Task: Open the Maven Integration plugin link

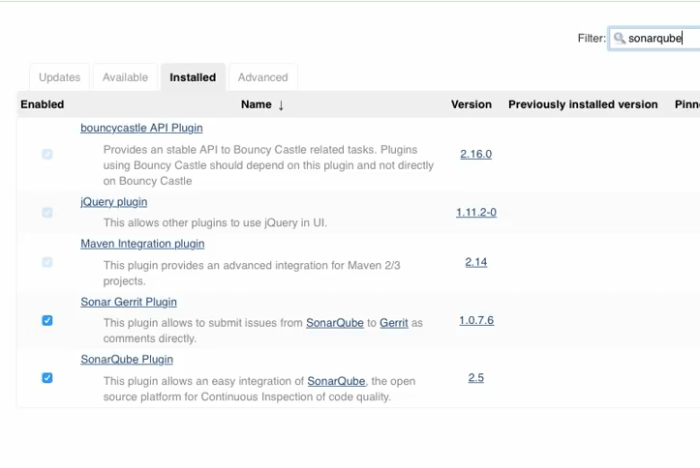Action: click(x=142, y=244)
